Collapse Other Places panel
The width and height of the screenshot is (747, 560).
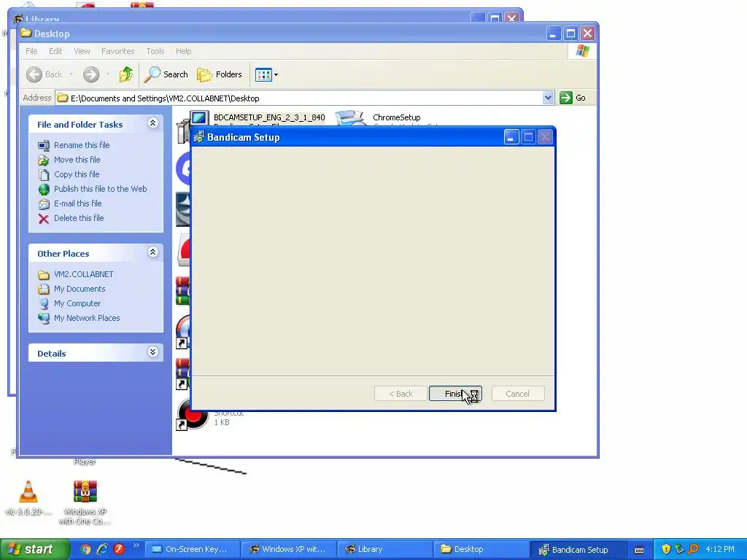pyautogui.click(x=152, y=252)
